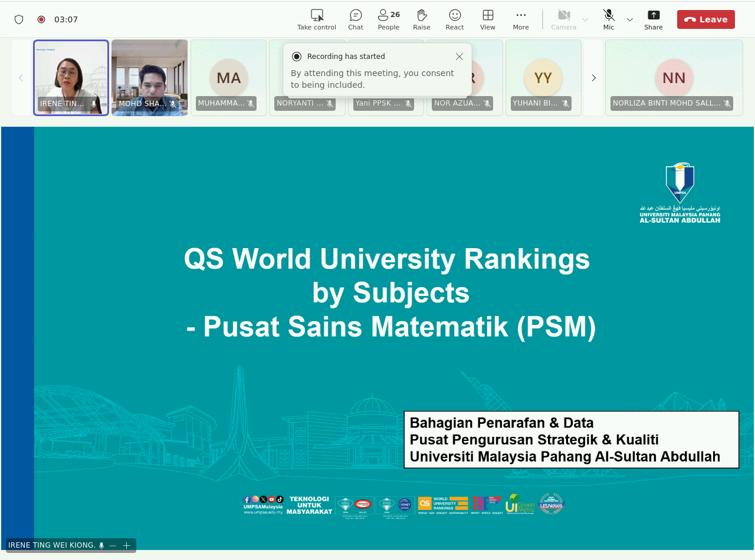Open the More actions menu
The height and width of the screenshot is (560, 755).
(x=521, y=19)
